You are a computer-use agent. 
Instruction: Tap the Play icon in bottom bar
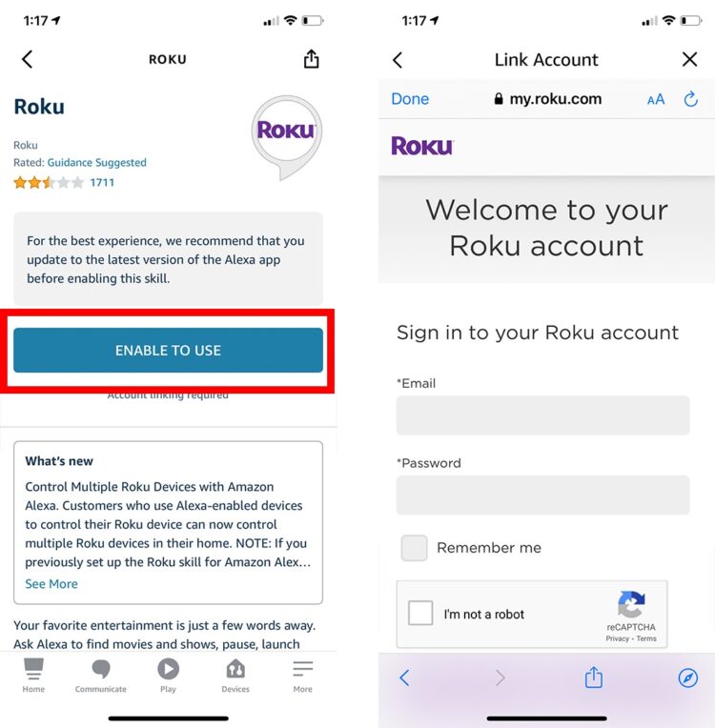(168, 676)
